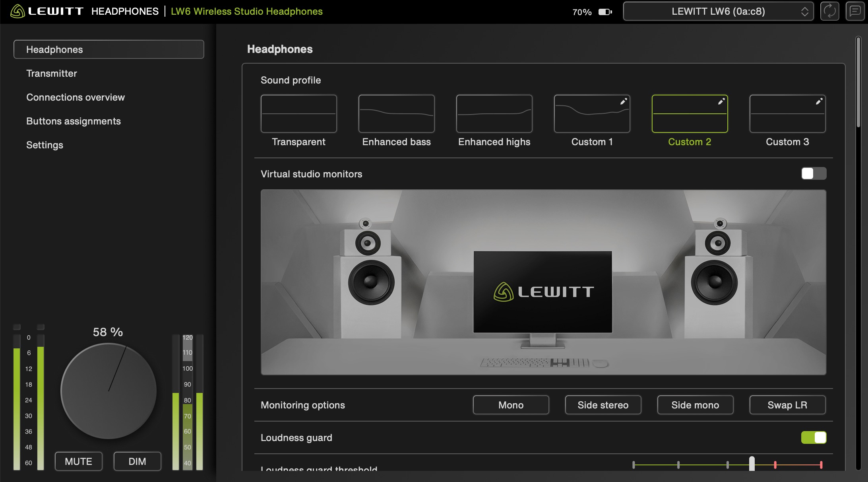Open Buttons assignments page

click(74, 121)
